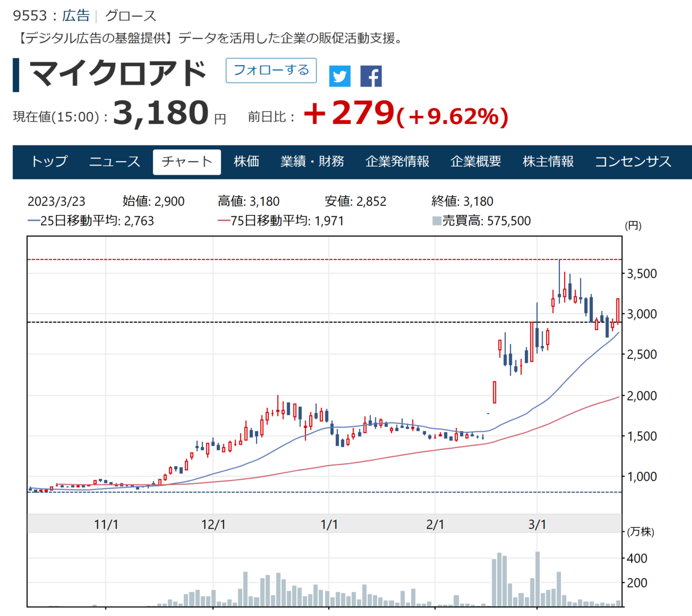This screenshot has width=692, height=616.
Task: Open the 業績・財務 tab
Action: [312, 161]
